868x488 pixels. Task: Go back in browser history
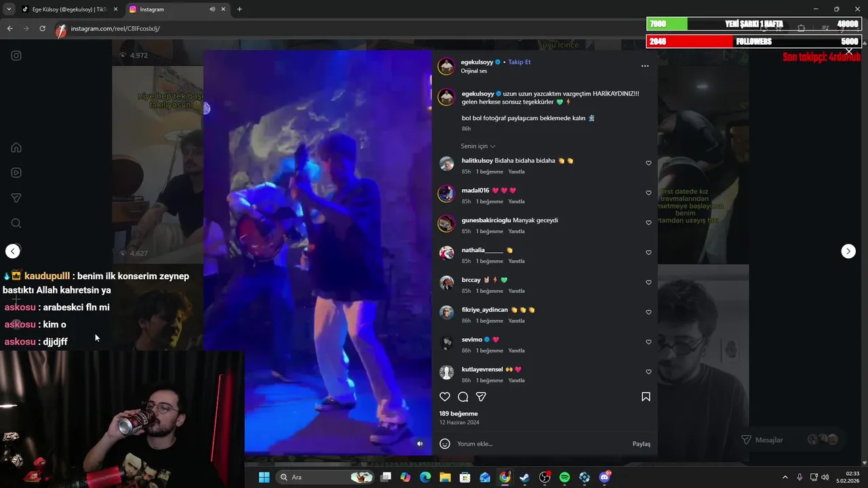point(10,28)
